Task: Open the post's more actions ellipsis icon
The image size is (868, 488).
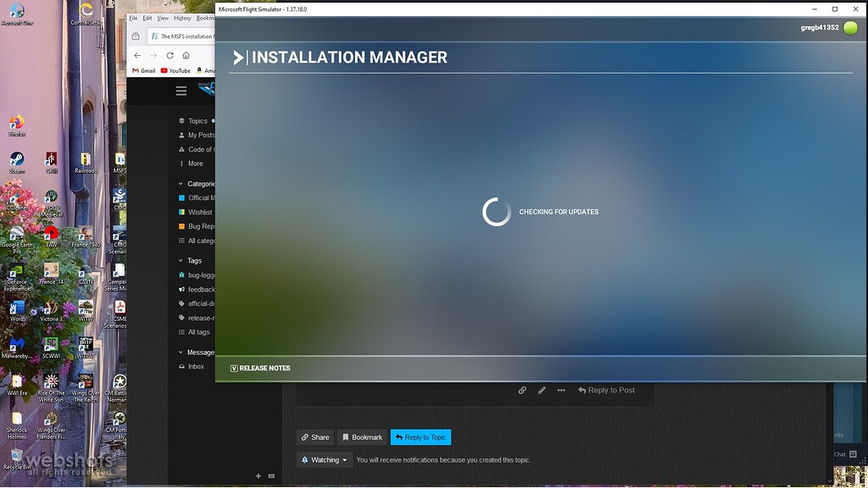Action: [560, 391]
